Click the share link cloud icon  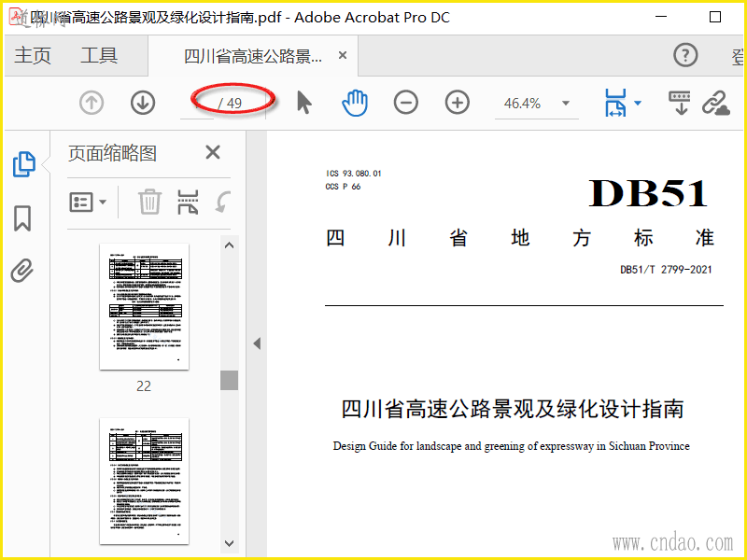click(716, 103)
